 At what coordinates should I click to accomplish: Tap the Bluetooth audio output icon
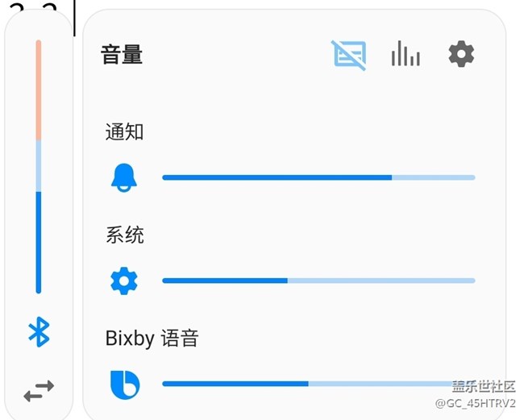coord(39,331)
